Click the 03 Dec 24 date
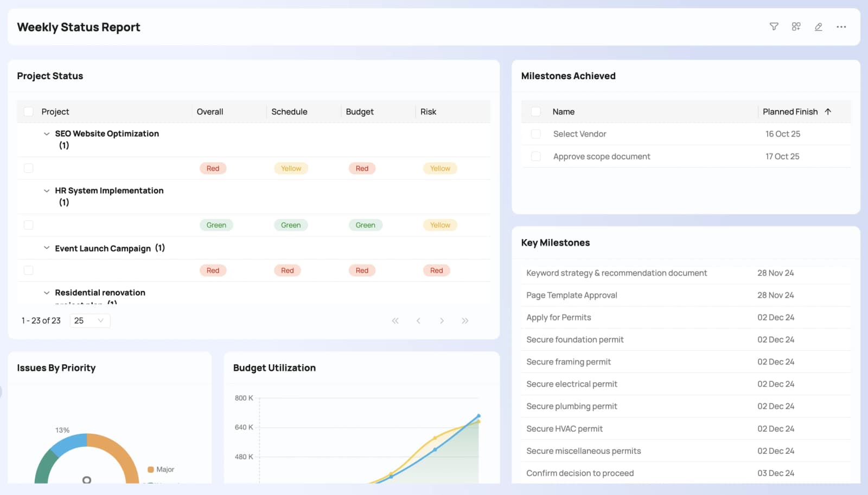 click(776, 473)
